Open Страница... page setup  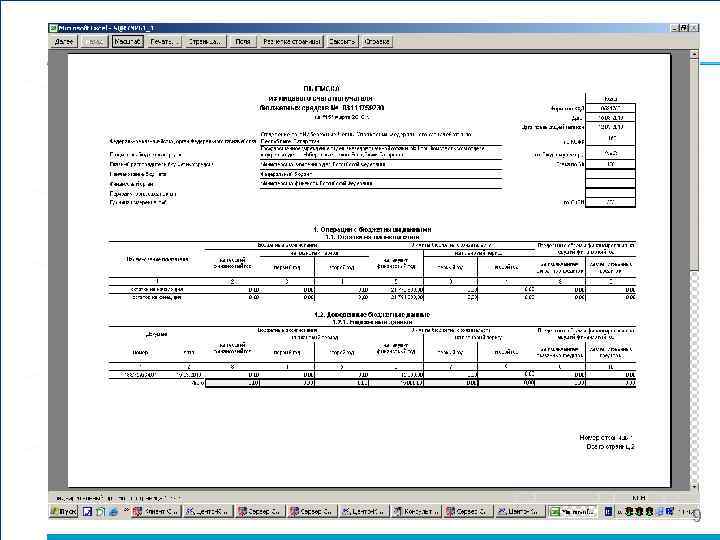(x=205, y=42)
